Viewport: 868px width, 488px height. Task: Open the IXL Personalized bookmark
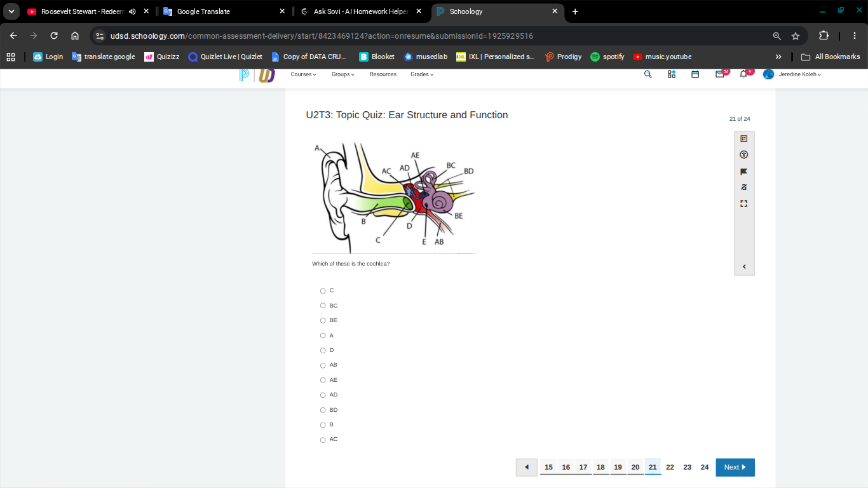click(496, 57)
